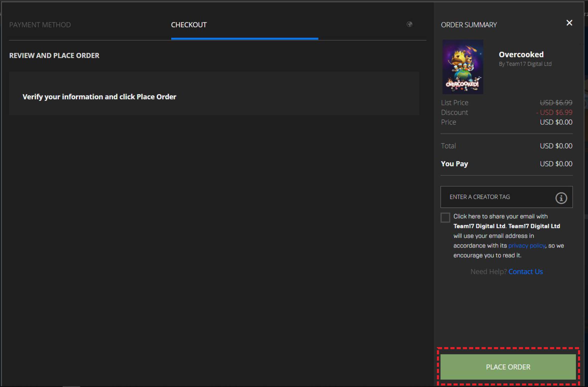This screenshot has width=588, height=387.
Task: Switch to the Payment Method tab
Action: 40,25
